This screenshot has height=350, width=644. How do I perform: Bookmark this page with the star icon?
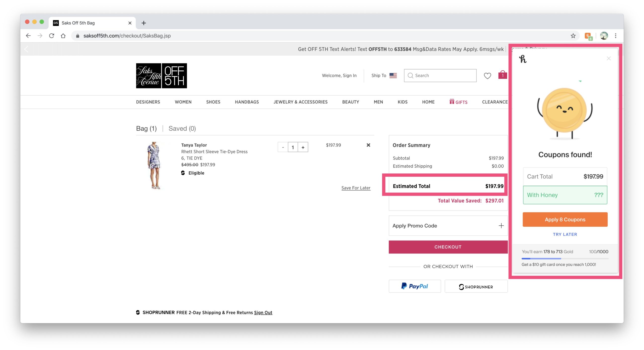click(573, 36)
